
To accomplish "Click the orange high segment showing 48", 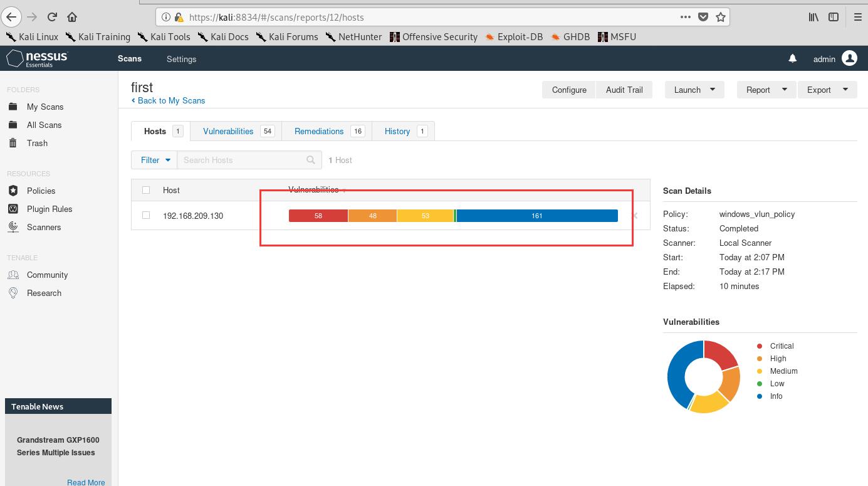I will coord(372,216).
